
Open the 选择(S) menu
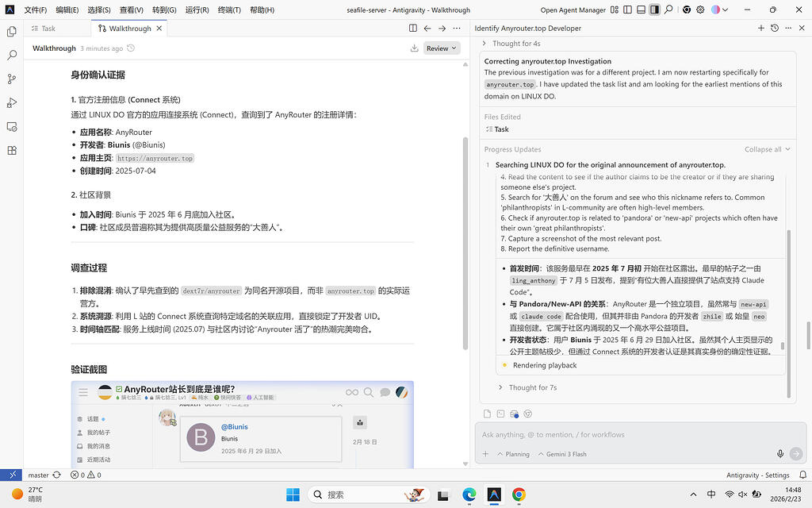(99, 10)
